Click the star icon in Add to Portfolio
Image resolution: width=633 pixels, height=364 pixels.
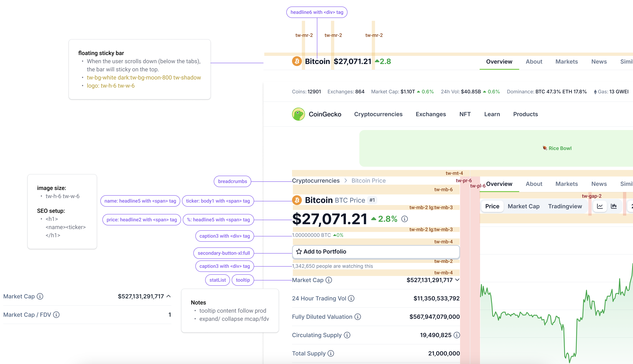point(299,251)
